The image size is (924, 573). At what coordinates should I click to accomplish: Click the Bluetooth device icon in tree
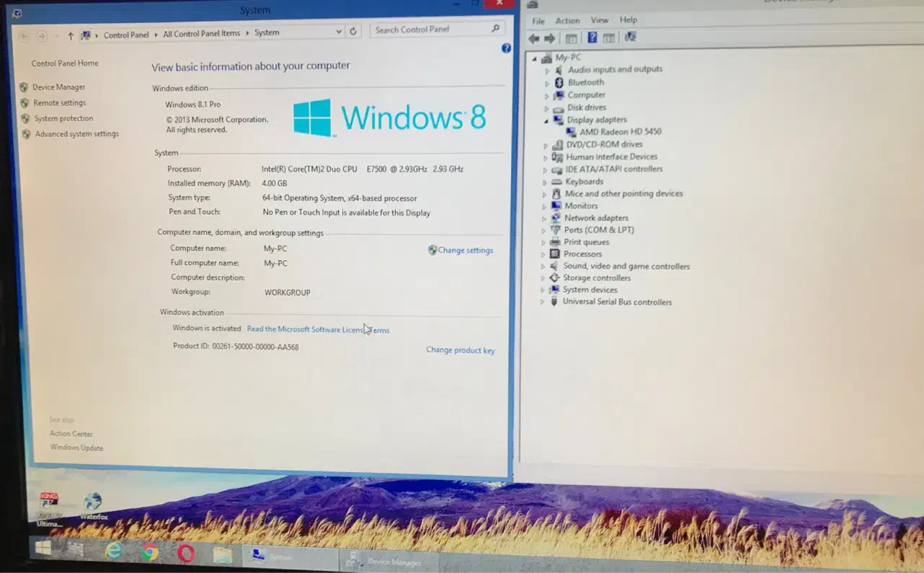559,82
